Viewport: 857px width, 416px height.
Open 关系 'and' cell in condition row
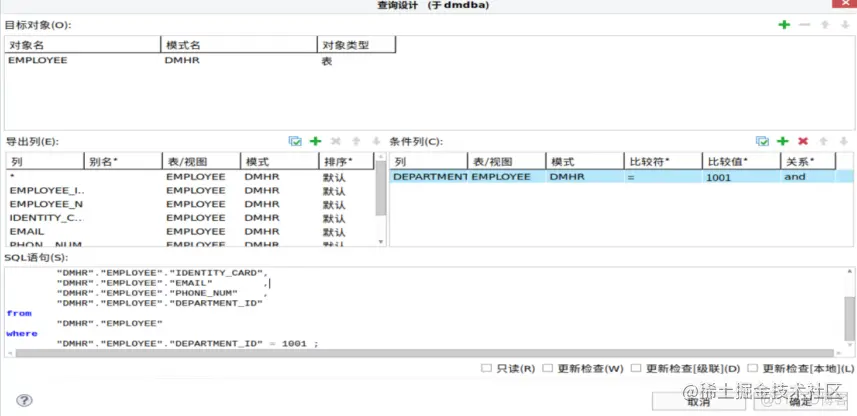coord(808,177)
